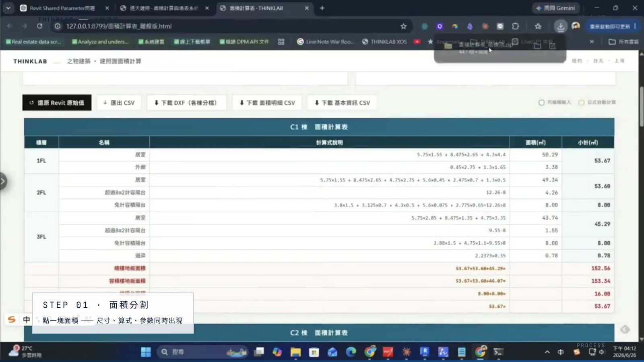Open the taskbar clock showing 下午 04:12
The height and width of the screenshot is (362, 644).
tap(625, 352)
